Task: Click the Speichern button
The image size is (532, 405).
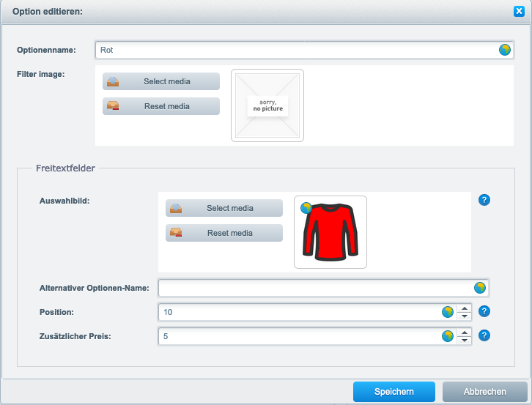Action: click(x=394, y=392)
